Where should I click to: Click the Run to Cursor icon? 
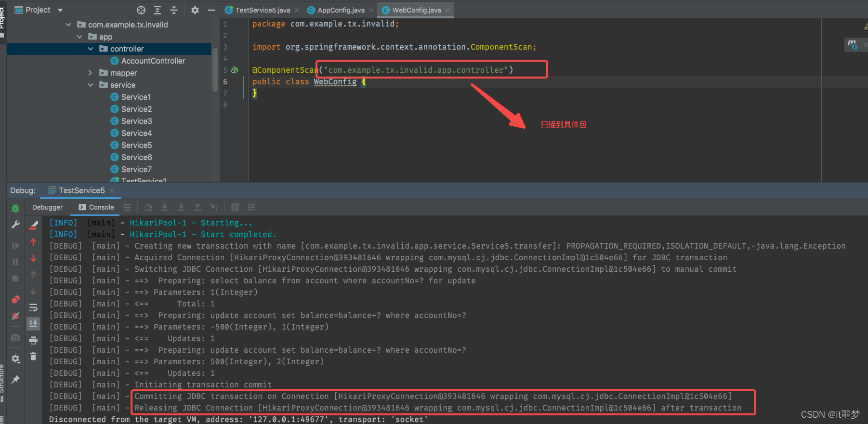[214, 207]
